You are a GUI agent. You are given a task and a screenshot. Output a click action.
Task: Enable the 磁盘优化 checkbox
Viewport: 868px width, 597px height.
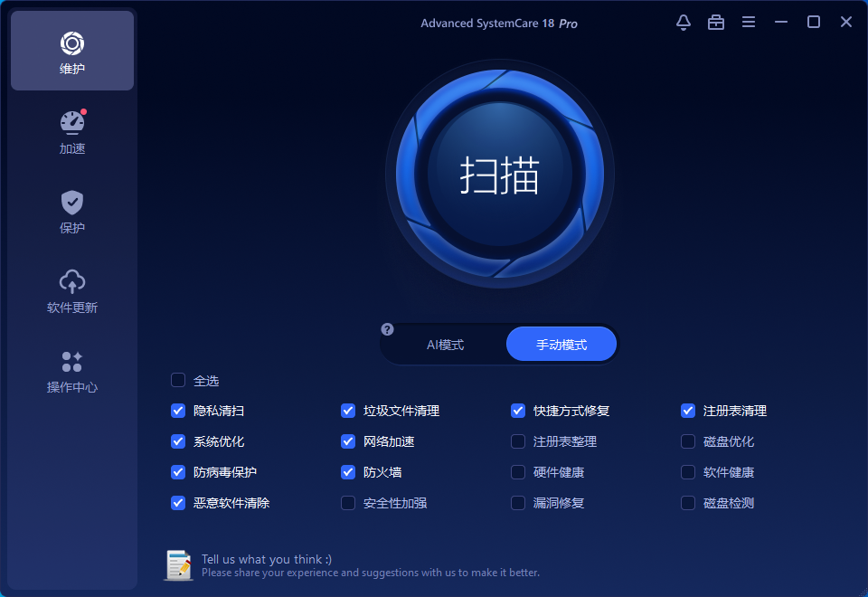coord(688,441)
